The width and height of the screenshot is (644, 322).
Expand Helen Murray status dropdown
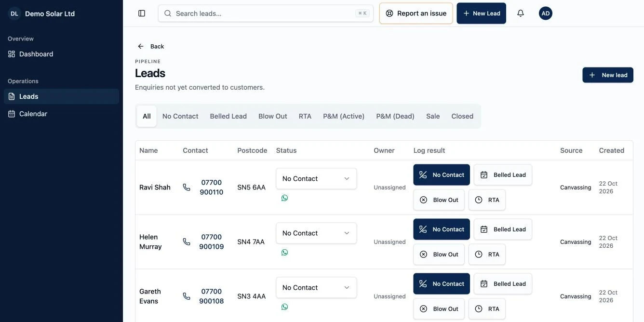point(316,233)
